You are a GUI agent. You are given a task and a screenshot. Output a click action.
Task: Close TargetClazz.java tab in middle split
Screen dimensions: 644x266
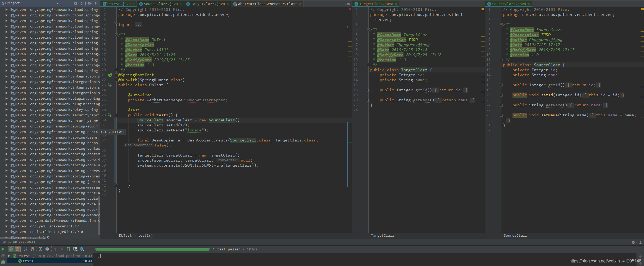click(396, 4)
